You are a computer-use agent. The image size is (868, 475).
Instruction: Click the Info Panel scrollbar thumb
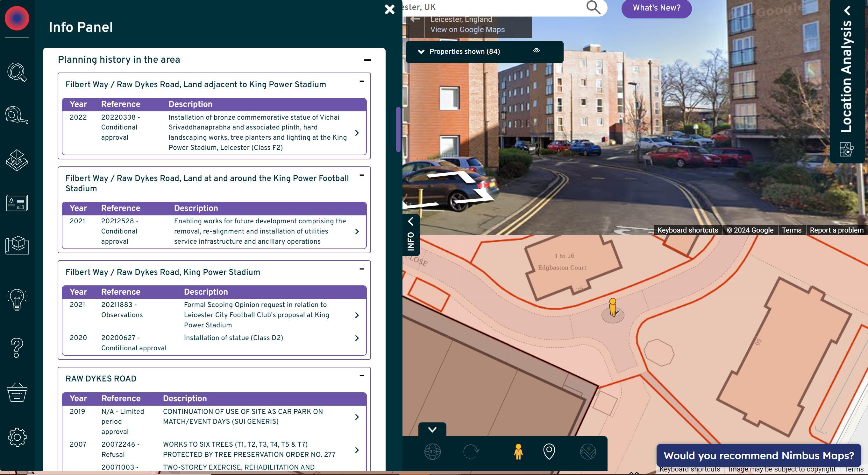(x=398, y=129)
